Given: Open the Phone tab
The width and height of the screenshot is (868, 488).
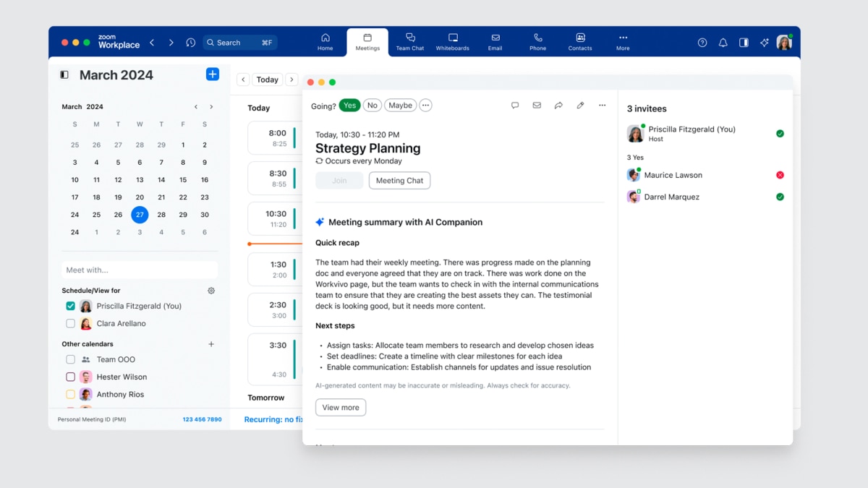Looking at the screenshot, I should coord(538,42).
